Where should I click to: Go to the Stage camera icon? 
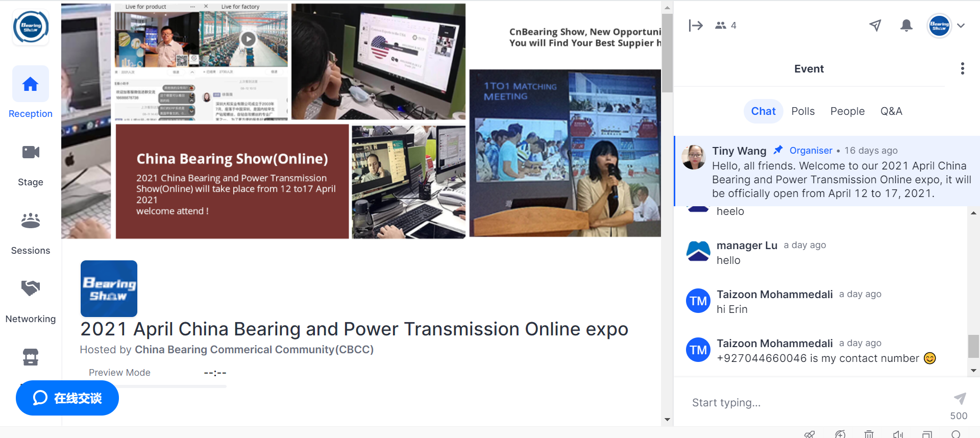pyautogui.click(x=31, y=152)
